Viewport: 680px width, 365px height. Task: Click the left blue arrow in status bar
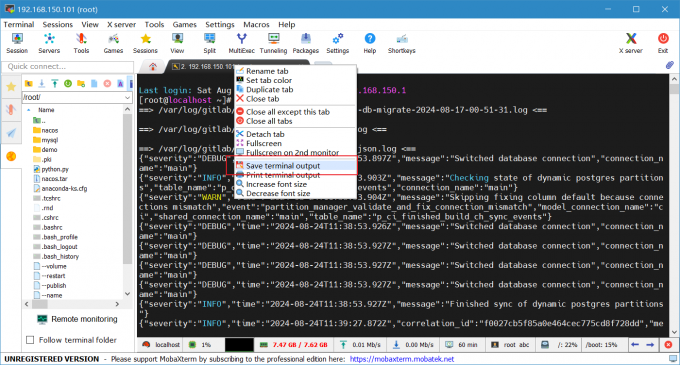(x=635, y=345)
